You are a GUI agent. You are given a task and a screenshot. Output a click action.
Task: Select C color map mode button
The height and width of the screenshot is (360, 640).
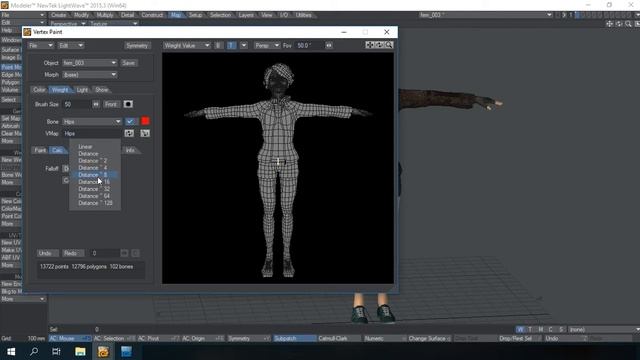(551, 329)
